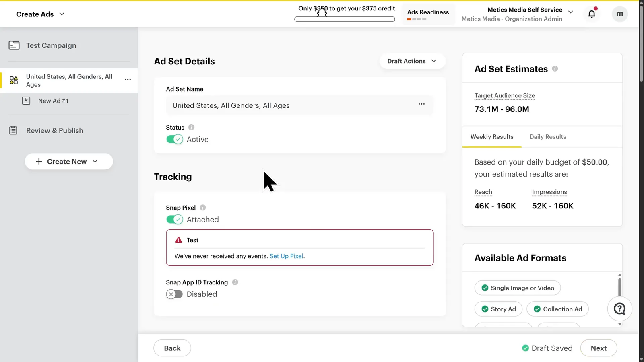Click the Review & Publish clipboard icon
Image resolution: width=644 pixels, height=362 pixels.
[13, 130]
